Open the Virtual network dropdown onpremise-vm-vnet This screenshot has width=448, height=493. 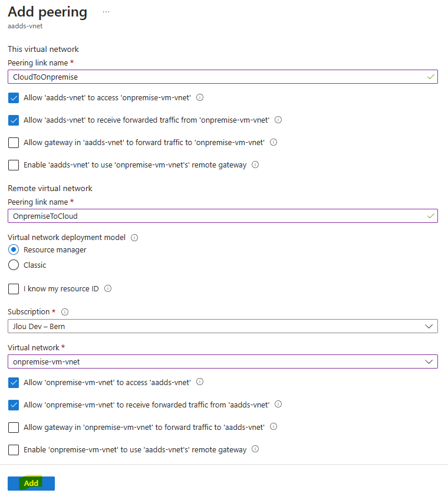[223, 361]
